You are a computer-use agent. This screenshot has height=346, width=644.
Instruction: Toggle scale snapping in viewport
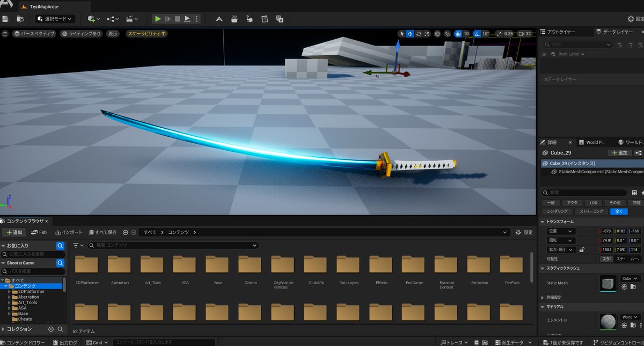coord(499,33)
